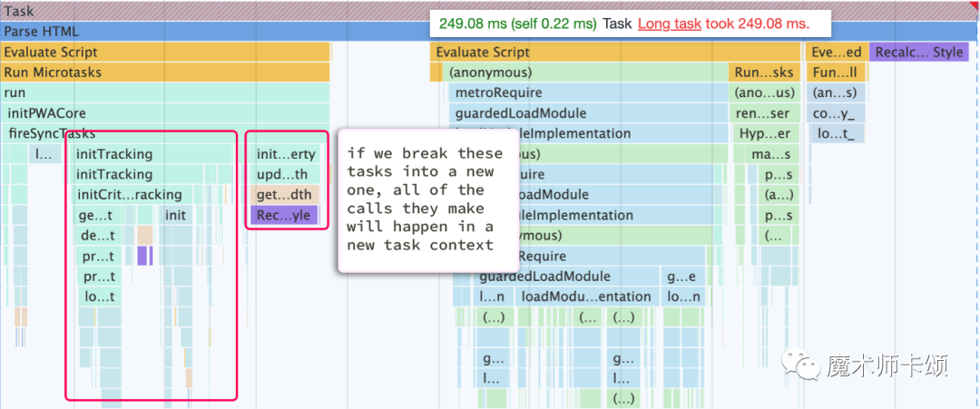This screenshot has height=409, width=980.
Task: Click the Run...sks yellow bar
Action: tap(765, 73)
